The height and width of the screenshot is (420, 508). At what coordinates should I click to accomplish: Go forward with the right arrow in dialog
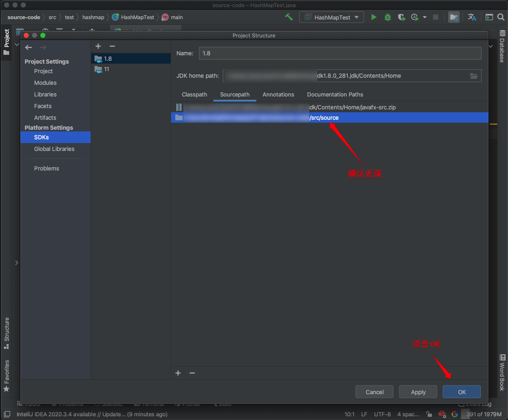43,47
